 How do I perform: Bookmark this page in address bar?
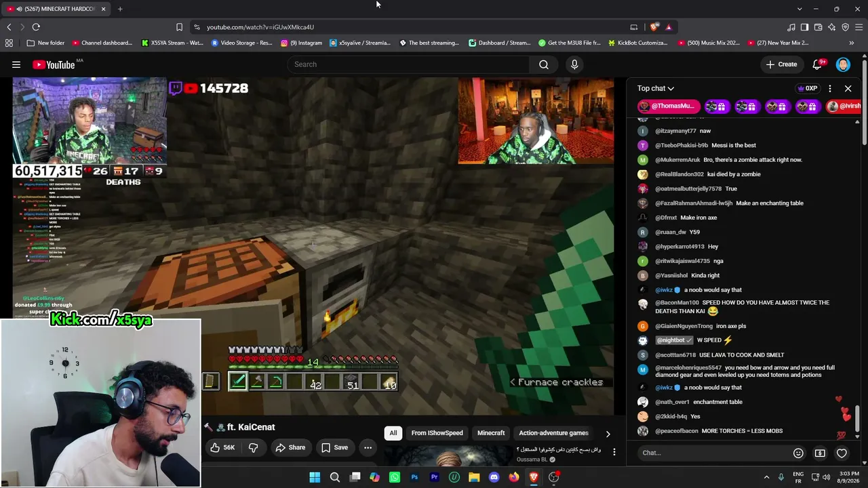point(179,27)
